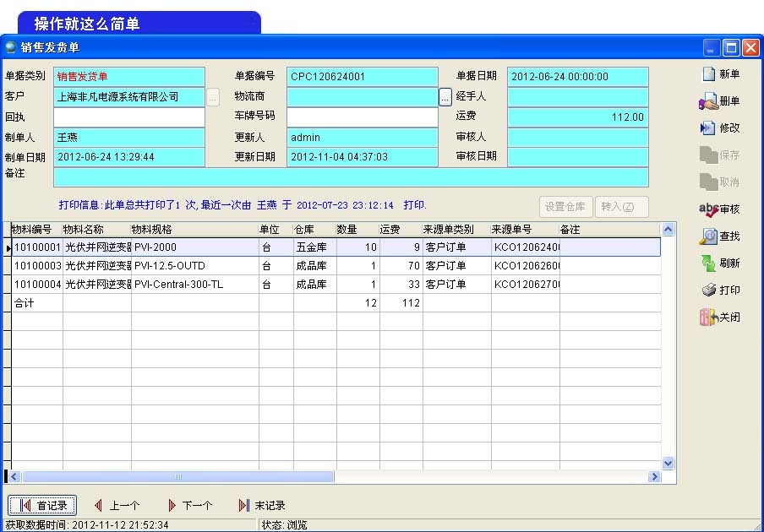The width and height of the screenshot is (764, 532).
Task: Open customer lookup button beside 客户 field
Action: pyautogui.click(x=213, y=97)
